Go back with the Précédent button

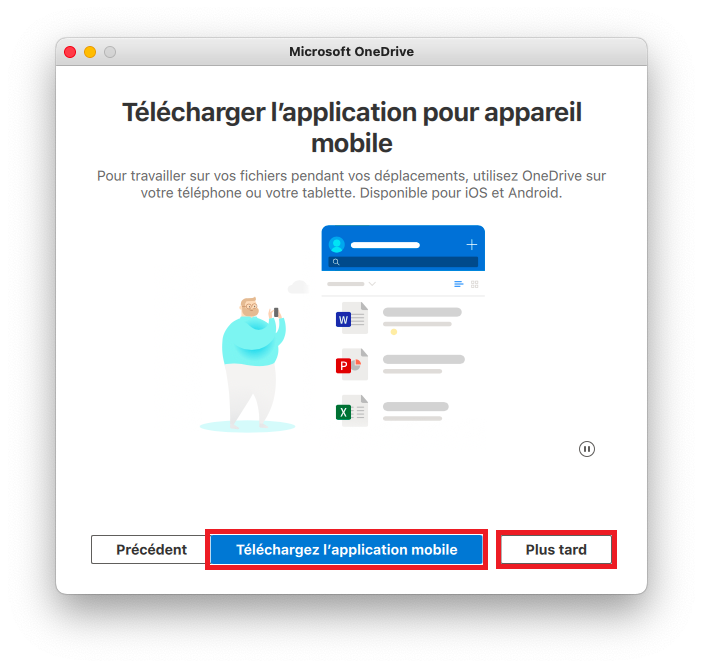149,550
